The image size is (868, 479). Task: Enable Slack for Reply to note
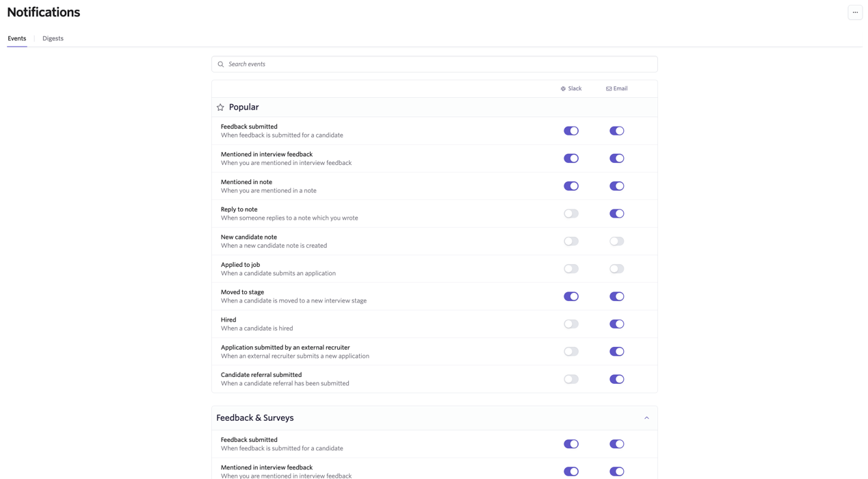[571, 213]
